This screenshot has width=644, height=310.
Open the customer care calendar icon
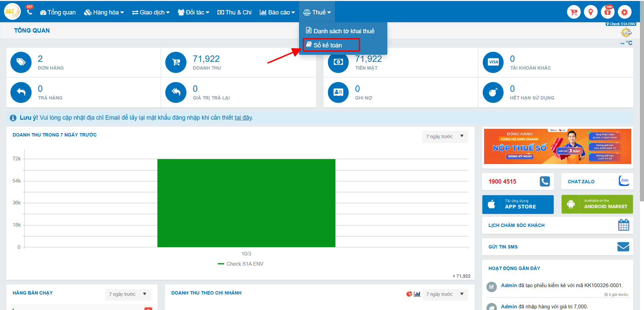[624, 225]
